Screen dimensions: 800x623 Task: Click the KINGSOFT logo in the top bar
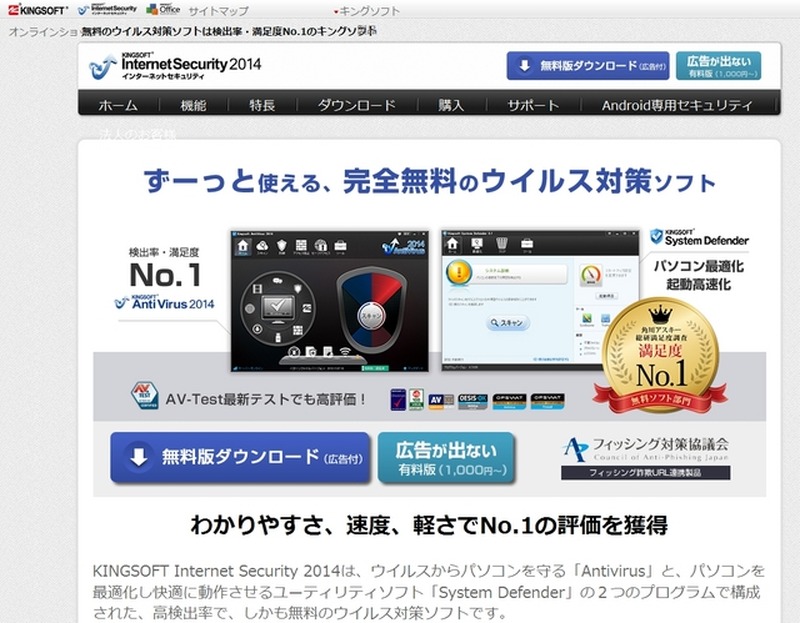(x=36, y=10)
